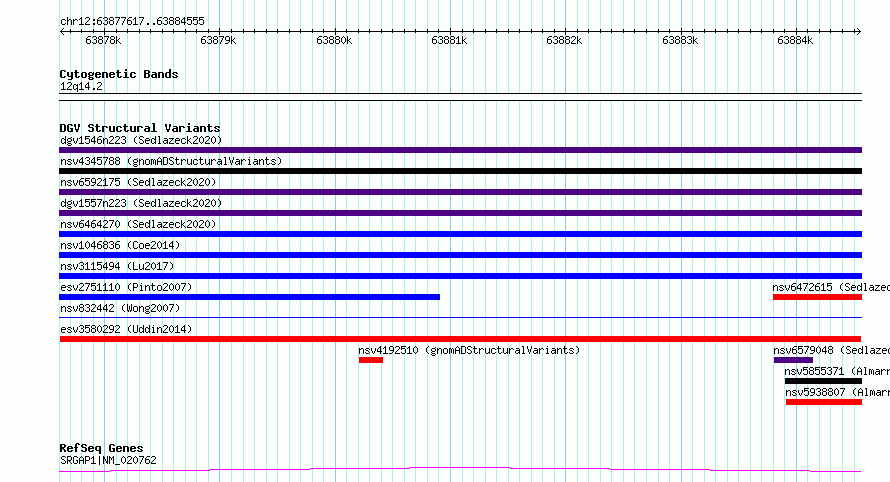This screenshot has width=890, height=482.
Task: Click the left arrowhead of the ruler
Action: click(62, 31)
